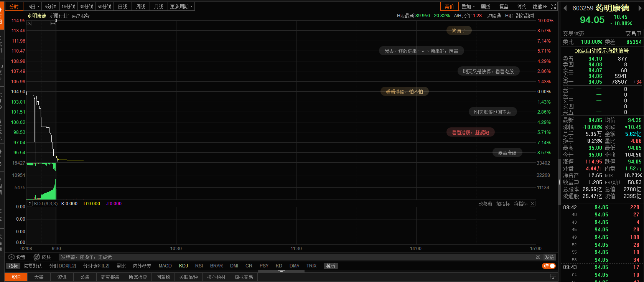Click the 恢复默认 option
644x282 pixels.
[33, 266]
